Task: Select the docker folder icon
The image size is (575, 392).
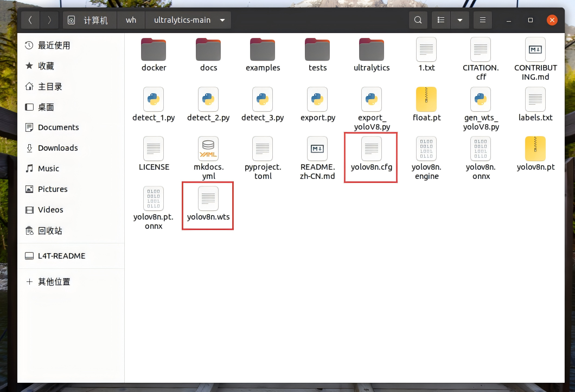Action: click(x=154, y=49)
